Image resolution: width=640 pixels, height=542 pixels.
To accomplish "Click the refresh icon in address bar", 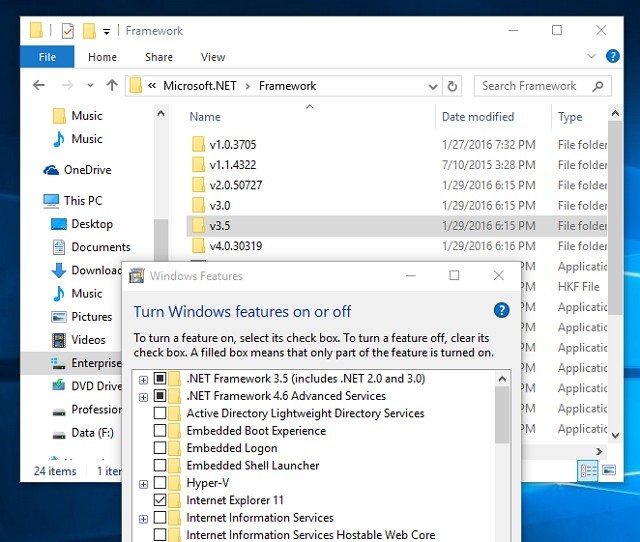I will (x=452, y=86).
